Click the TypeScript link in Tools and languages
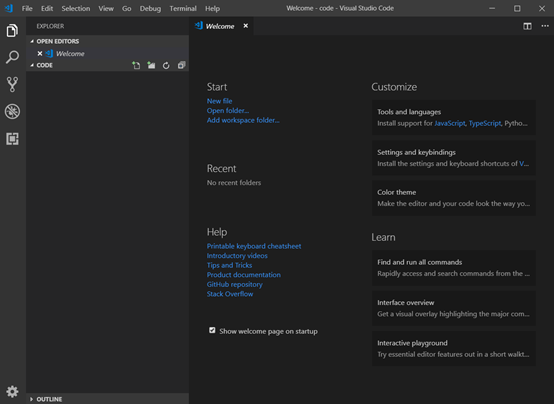 pyautogui.click(x=485, y=123)
